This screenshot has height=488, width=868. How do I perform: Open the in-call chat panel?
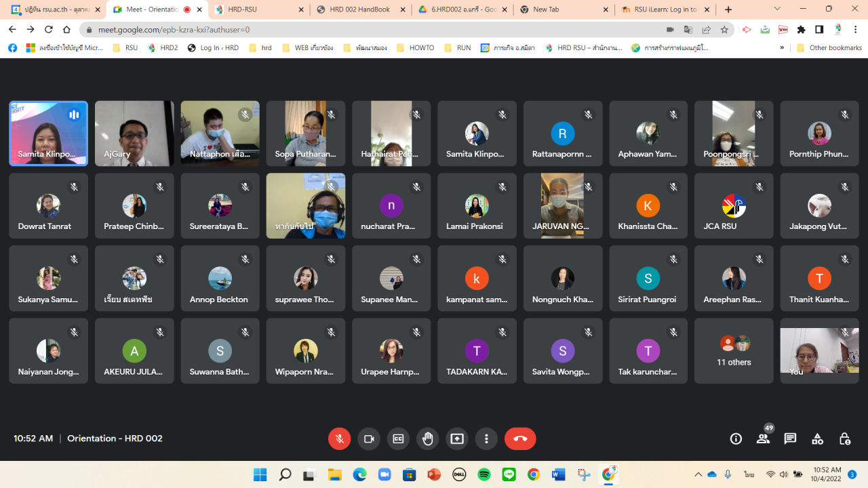(x=790, y=439)
